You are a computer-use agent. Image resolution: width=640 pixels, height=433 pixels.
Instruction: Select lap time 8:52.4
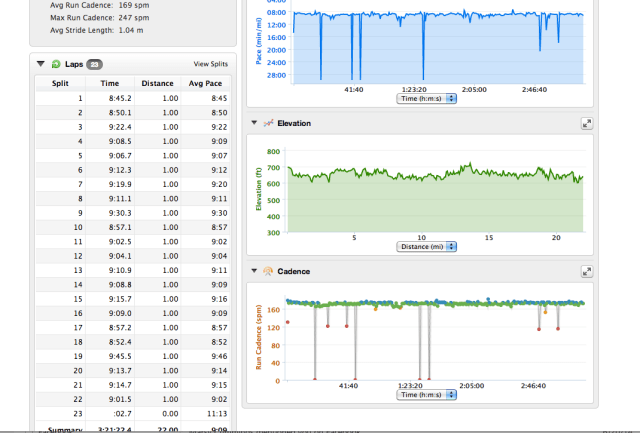(120, 342)
